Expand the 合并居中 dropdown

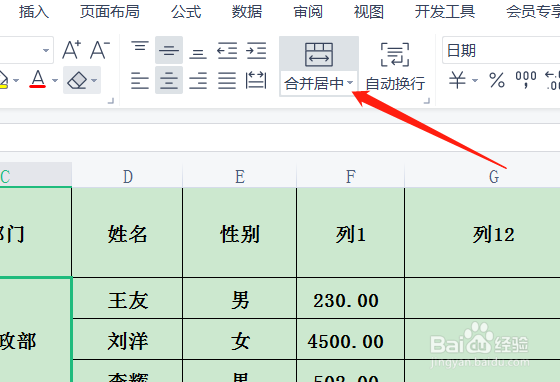click(x=350, y=83)
